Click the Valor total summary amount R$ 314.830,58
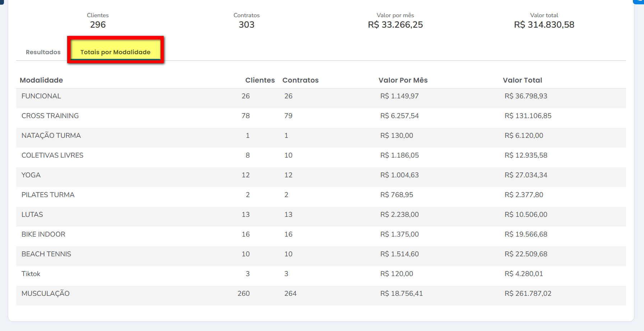 (x=544, y=25)
